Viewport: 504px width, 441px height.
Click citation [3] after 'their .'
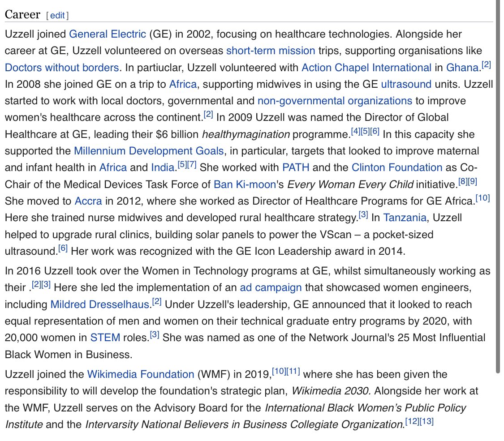coord(46,284)
